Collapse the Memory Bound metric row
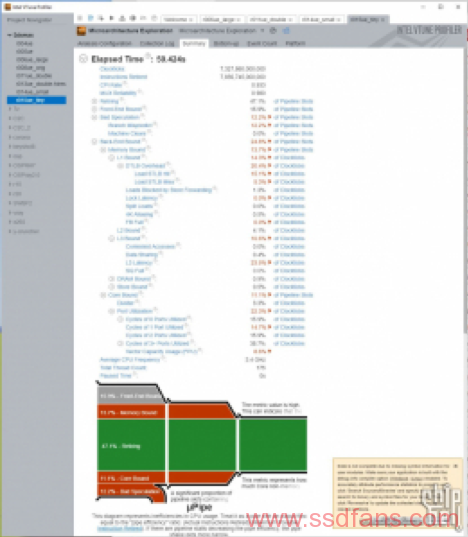This screenshot has height=537, width=468. click(x=103, y=150)
